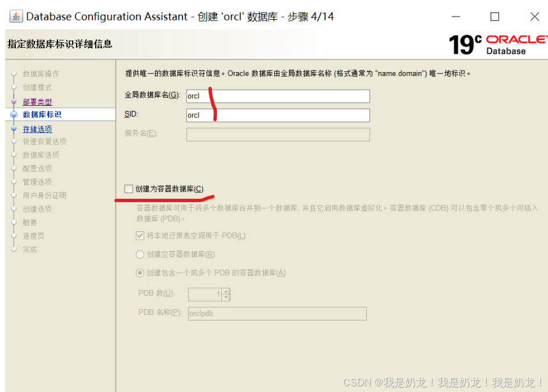The width and height of the screenshot is (548, 392).
Task: Select 创建包含一个或多个 PDB 的容器数据库 radio
Action: [x=140, y=273]
